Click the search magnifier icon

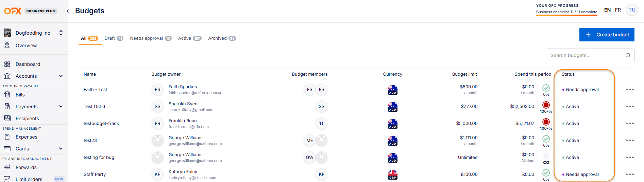click(628, 55)
